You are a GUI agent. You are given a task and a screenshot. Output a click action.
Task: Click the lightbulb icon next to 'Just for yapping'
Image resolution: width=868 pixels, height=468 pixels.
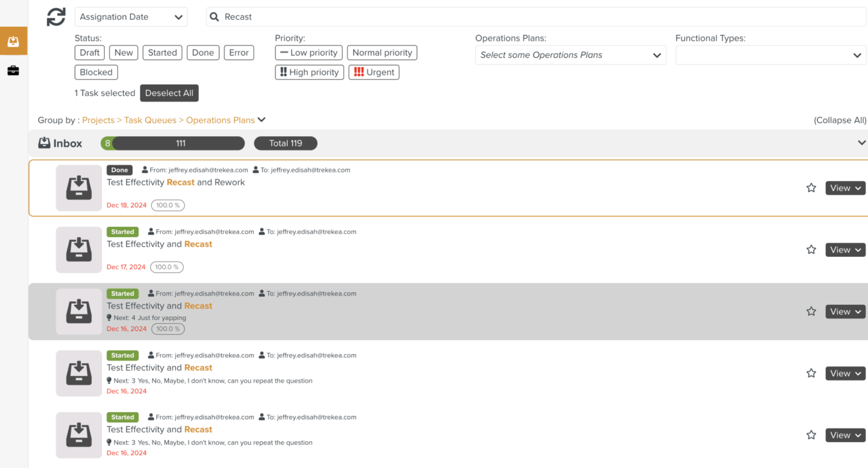[x=109, y=317]
